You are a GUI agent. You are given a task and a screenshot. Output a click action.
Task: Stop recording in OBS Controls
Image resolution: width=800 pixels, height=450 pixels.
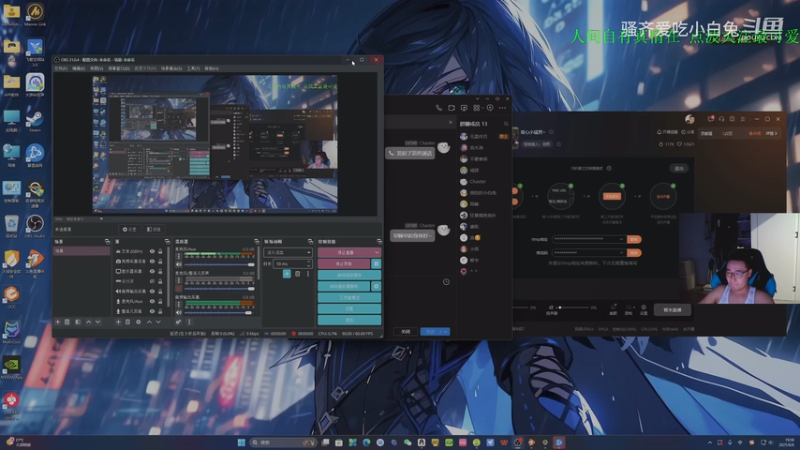click(344, 264)
